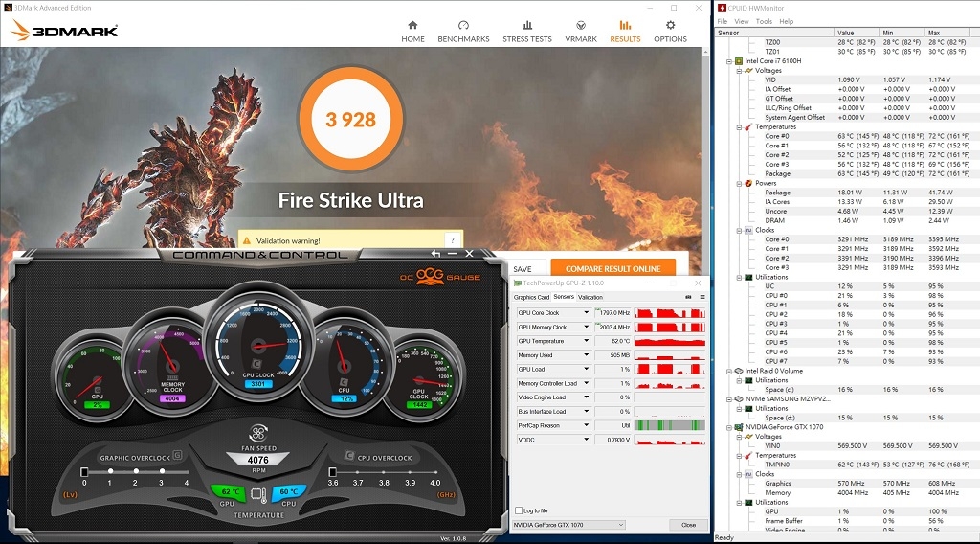This screenshot has height=544, width=980.
Task: Click the Intel Core i7 6100H chip icon
Action: [x=738, y=61]
